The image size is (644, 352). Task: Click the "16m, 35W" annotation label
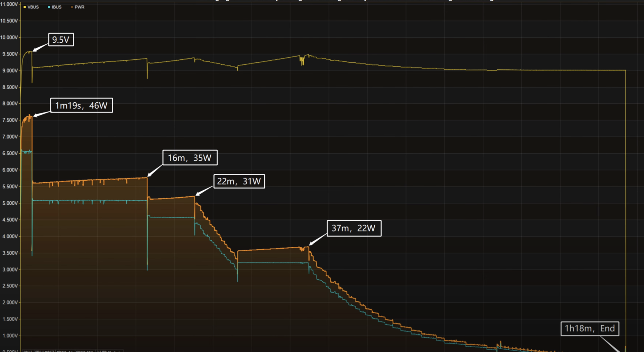190,158
